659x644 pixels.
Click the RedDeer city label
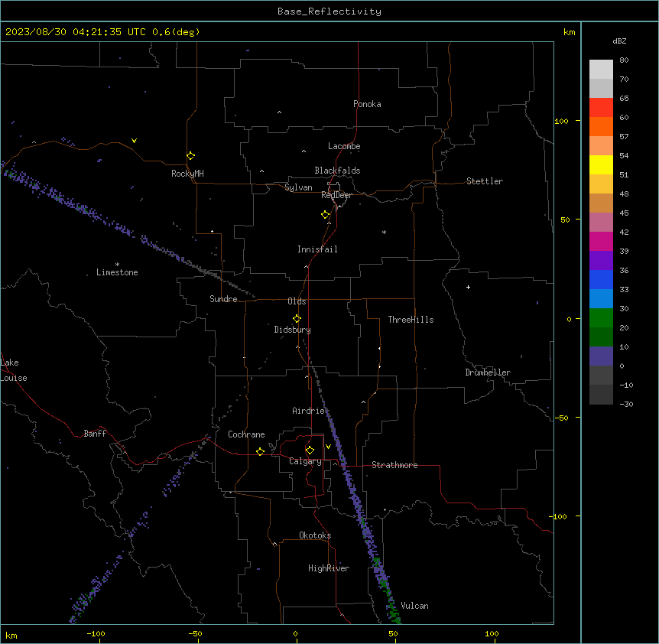click(337, 195)
